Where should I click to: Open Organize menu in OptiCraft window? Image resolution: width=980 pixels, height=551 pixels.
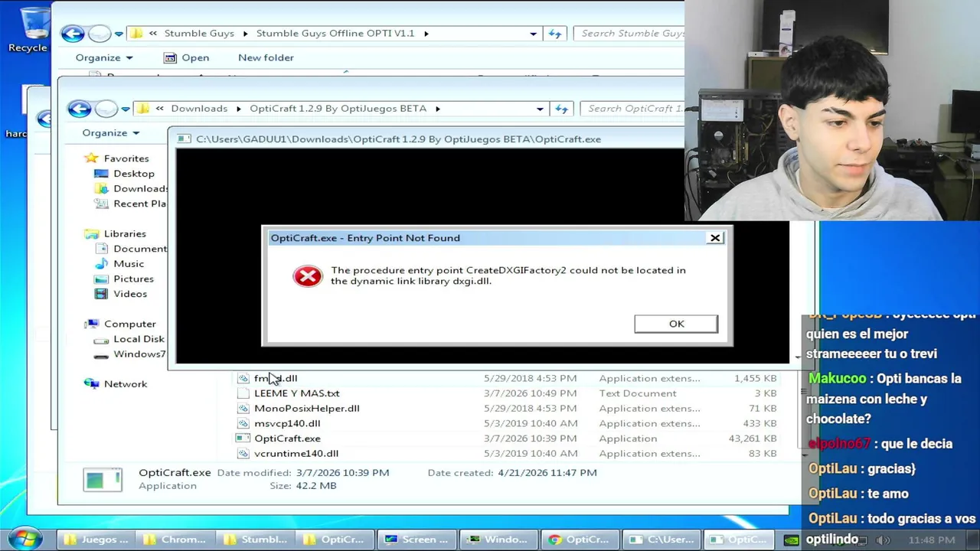[x=111, y=132]
